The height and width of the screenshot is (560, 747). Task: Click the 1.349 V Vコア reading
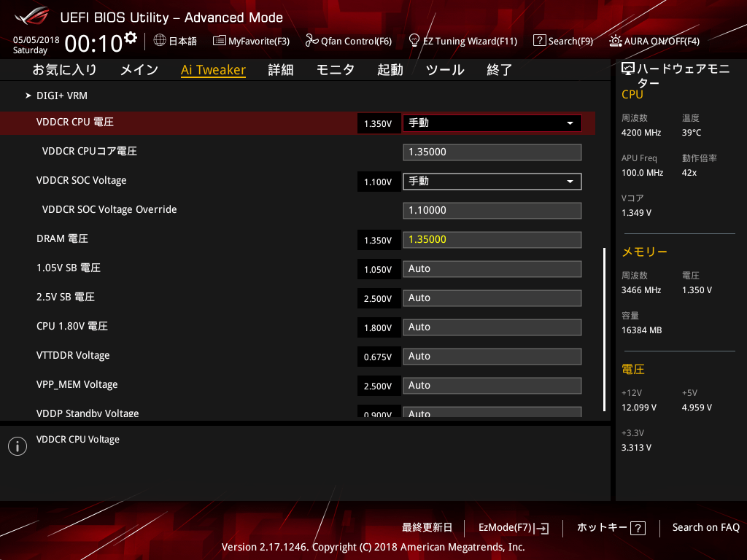click(636, 213)
